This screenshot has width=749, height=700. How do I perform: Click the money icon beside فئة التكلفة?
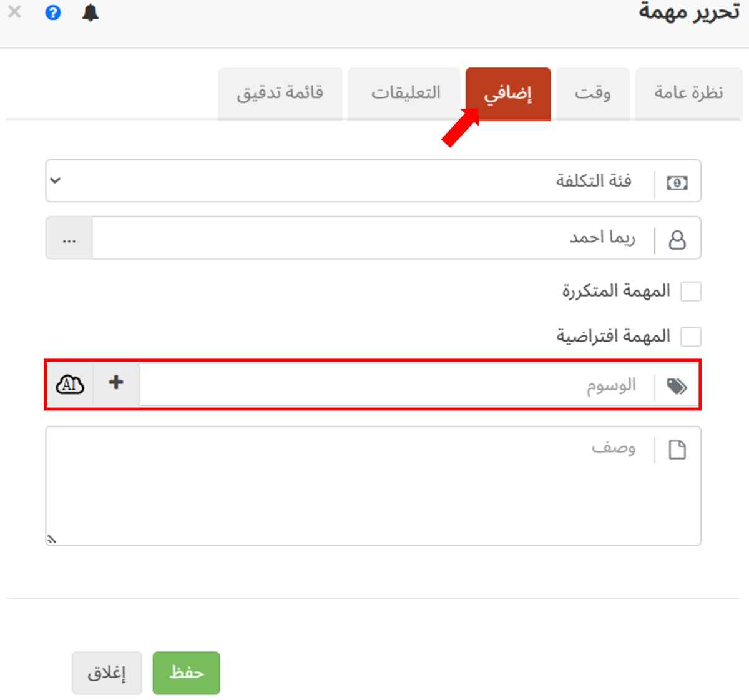coord(678,183)
